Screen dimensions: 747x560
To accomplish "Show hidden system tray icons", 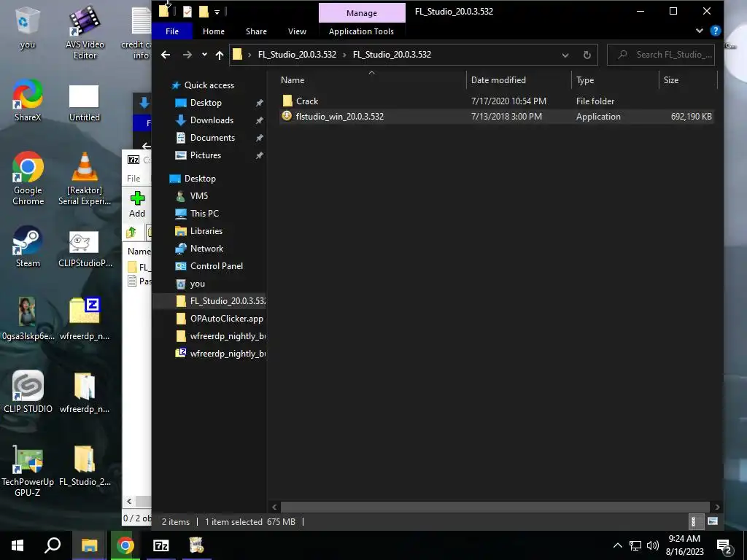I will click(x=617, y=545).
